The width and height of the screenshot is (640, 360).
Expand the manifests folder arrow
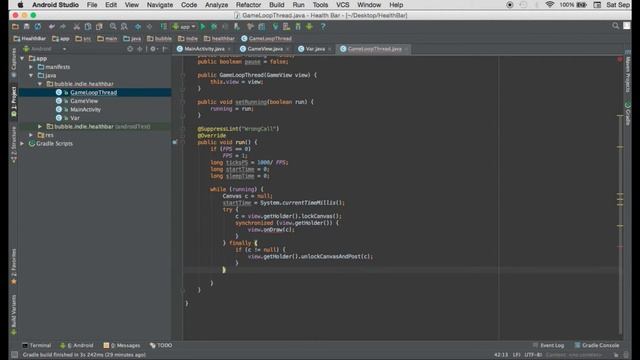31,67
